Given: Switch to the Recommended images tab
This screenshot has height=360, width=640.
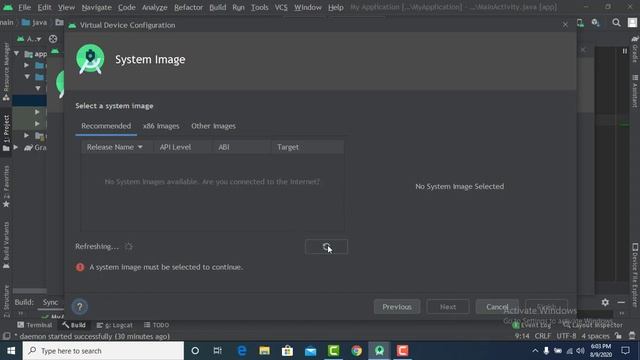Looking at the screenshot, I should click(106, 126).
